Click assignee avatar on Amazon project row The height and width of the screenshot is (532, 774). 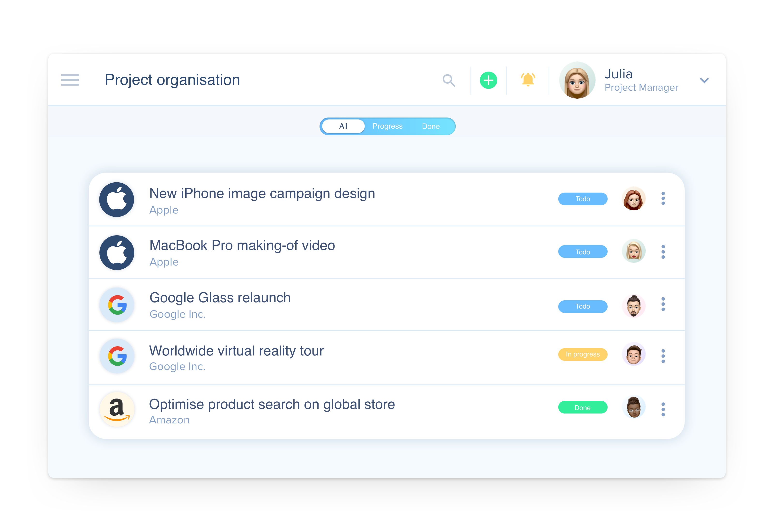(633, 407)
